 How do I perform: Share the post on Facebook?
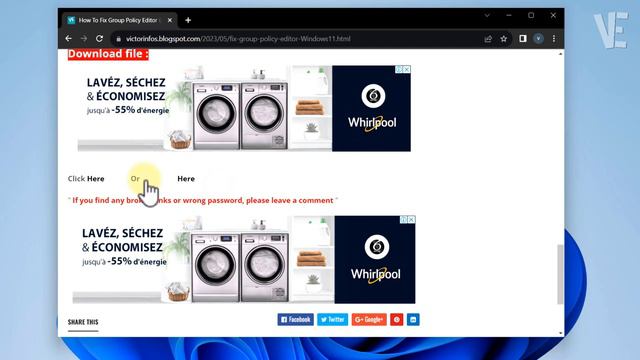tap(296, 319)
